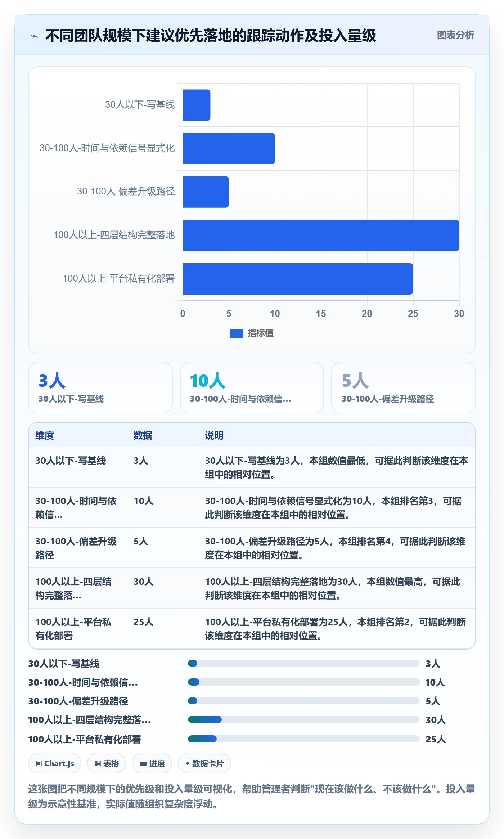Screen dimensions: 504x839
Task: Click table cell 30-100人-偏差升级路径
Action: 76,548
